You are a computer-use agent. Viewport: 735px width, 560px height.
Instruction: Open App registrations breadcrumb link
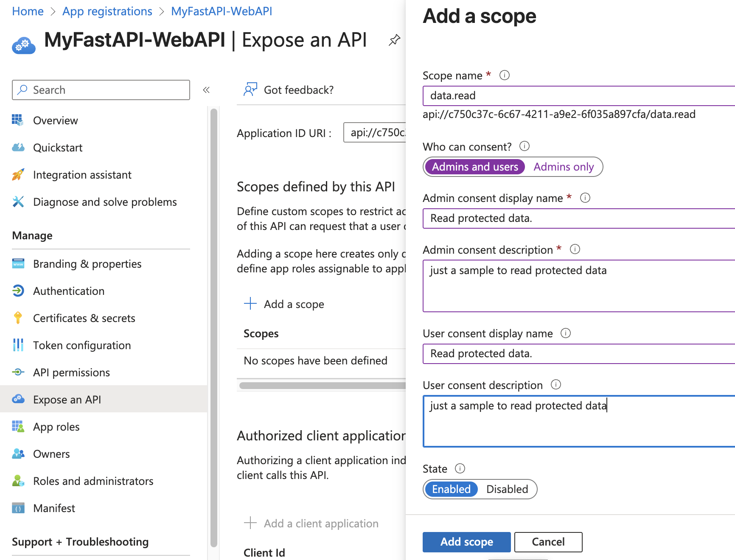(x=107, y=11)
